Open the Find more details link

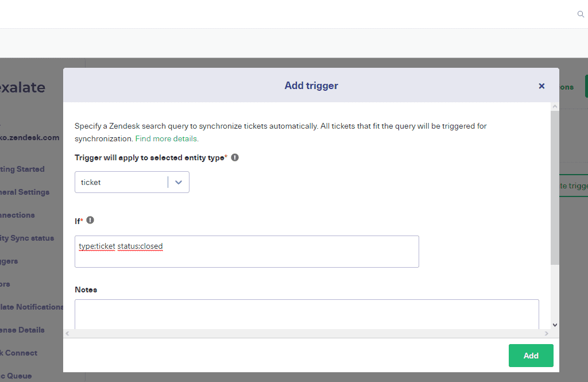tap(167, 139)
